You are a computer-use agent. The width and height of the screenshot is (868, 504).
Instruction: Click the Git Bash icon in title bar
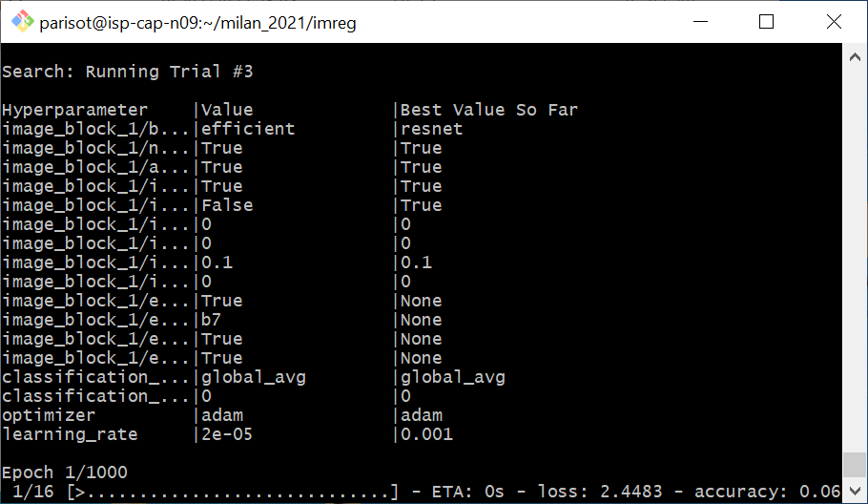22,22
